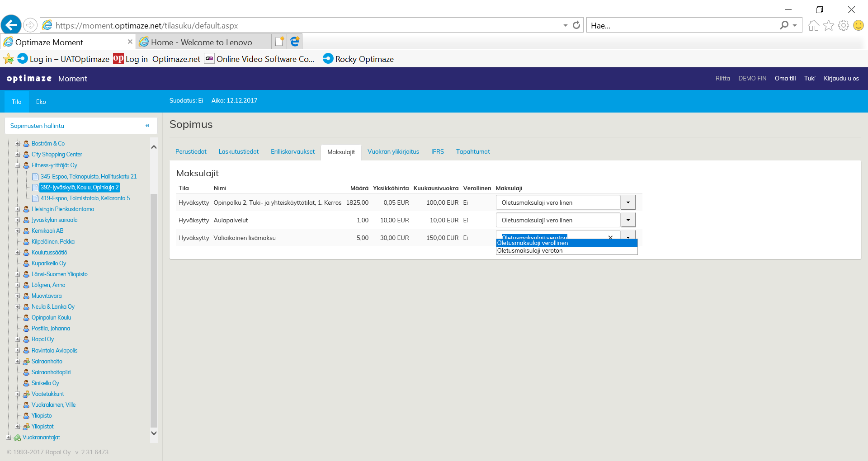
Task: Click the page refresh icon
Action: pyautogui.click(x=576, y=25)
